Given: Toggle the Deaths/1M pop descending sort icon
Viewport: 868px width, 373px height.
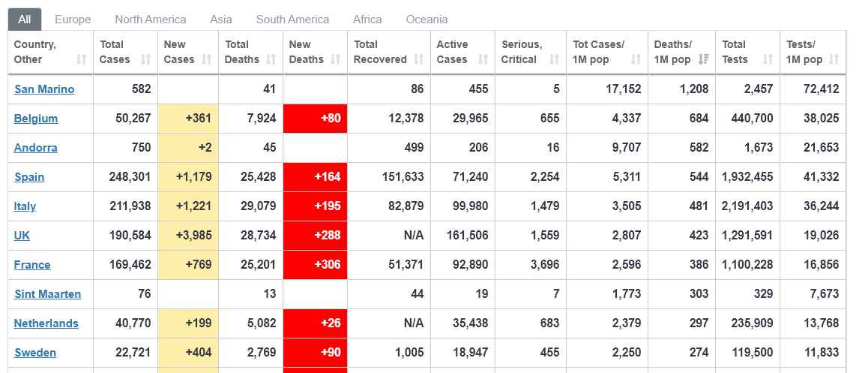Looking at the screenshot, I should click(x=704, y=59).
